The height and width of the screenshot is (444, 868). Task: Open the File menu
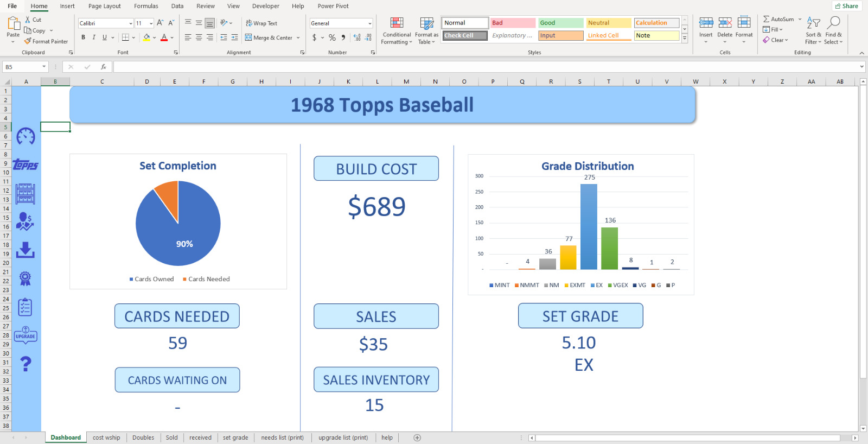pos(12,6)
